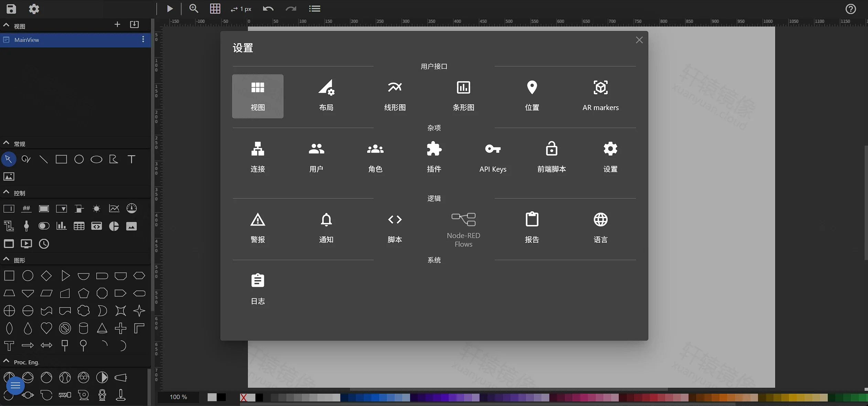Open the API Keys settings
Image resolution: width=868 pixels, height=406 pixels.
tap(493, 158)
